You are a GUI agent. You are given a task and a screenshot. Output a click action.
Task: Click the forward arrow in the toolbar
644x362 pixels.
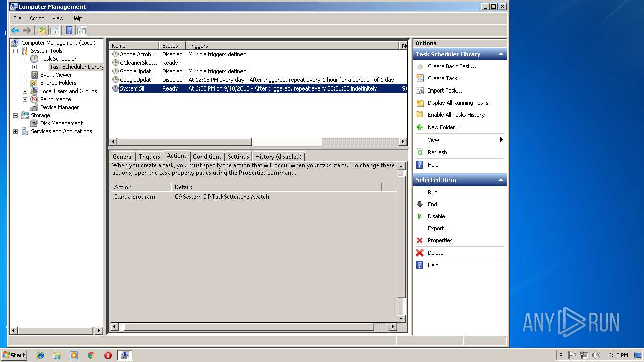[x=27, y=31]
